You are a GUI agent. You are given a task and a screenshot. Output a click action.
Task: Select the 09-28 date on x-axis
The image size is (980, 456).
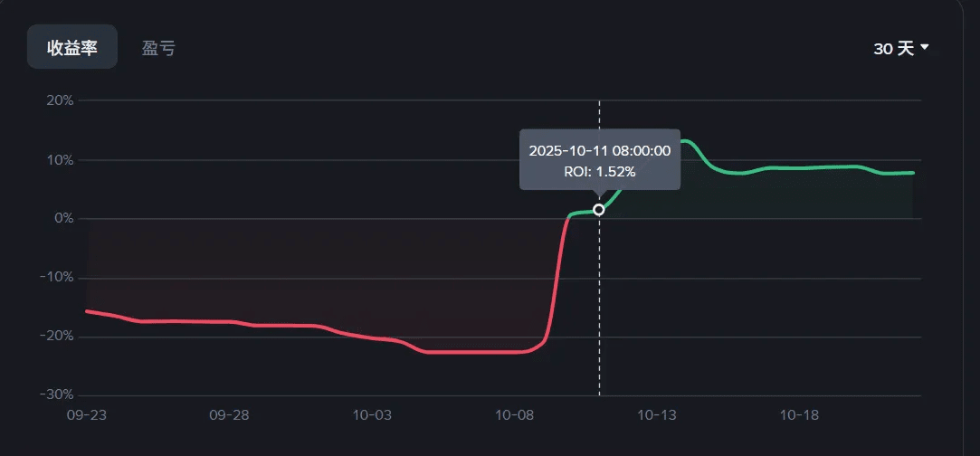(x=229, y=414)
